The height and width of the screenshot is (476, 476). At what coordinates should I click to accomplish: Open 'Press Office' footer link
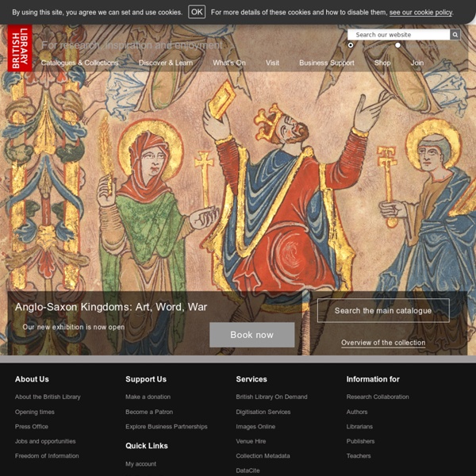point(32,427)
